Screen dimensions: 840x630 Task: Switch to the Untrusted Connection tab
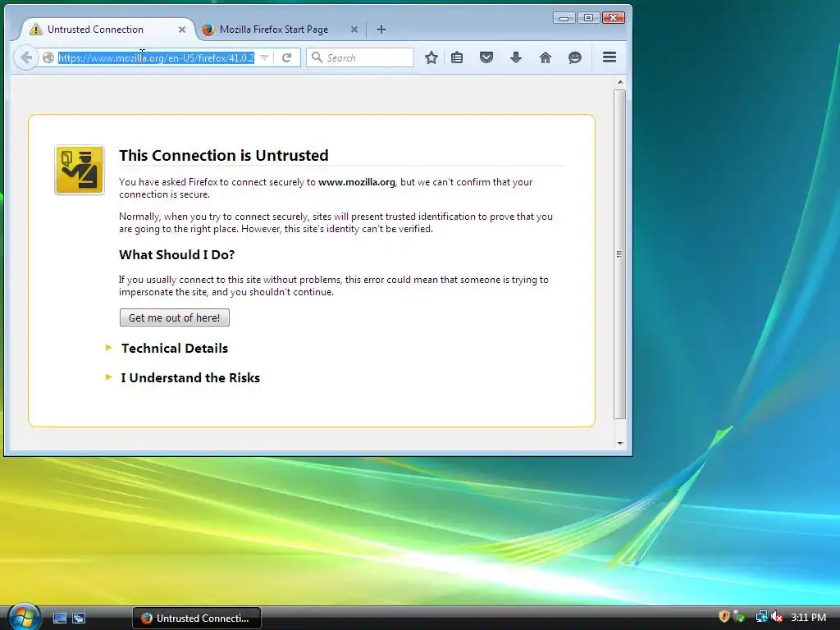click(107, 30)
